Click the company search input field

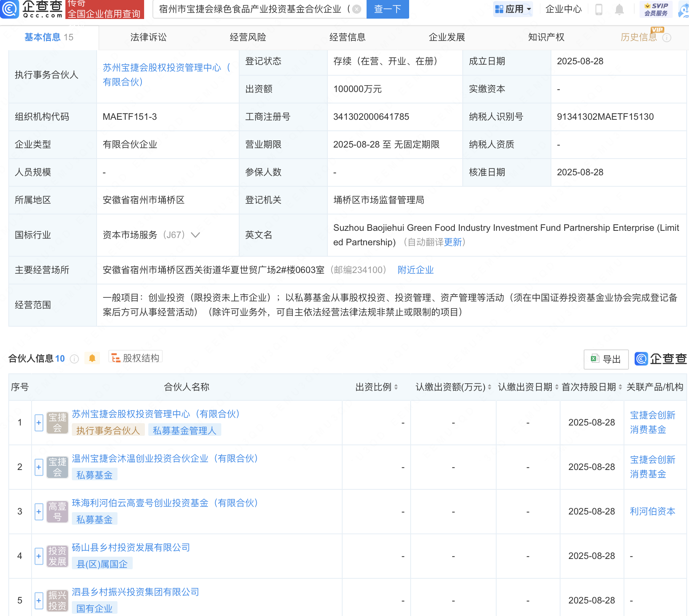251,9
